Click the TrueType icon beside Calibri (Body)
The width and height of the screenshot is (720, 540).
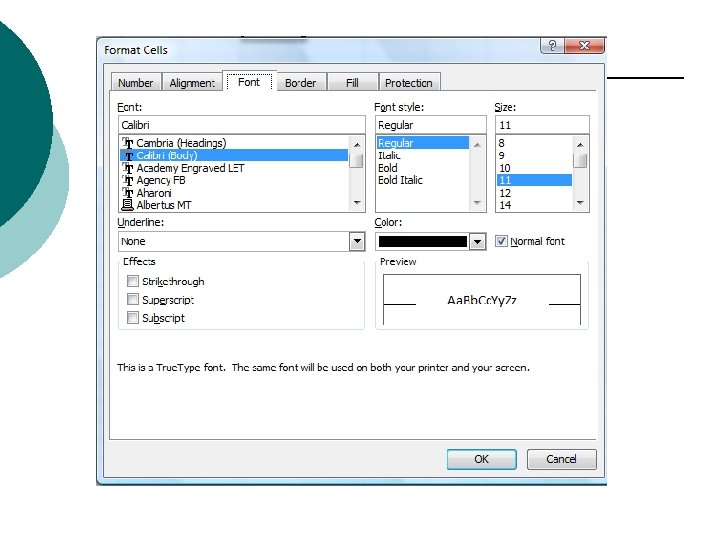(x=128, y=156)
